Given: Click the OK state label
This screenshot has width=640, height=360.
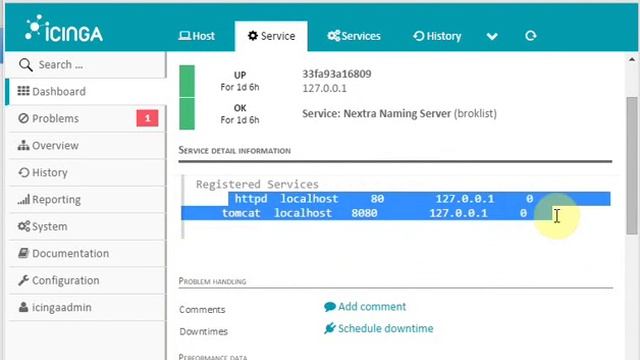Looking at the screenshot, I should pos(240,108).
